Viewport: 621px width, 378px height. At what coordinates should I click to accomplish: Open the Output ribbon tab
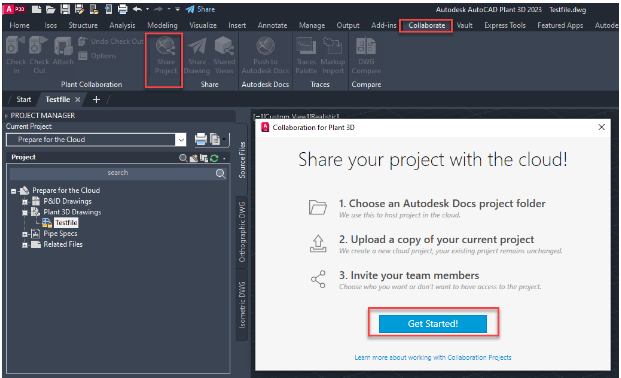pos(348,25)
